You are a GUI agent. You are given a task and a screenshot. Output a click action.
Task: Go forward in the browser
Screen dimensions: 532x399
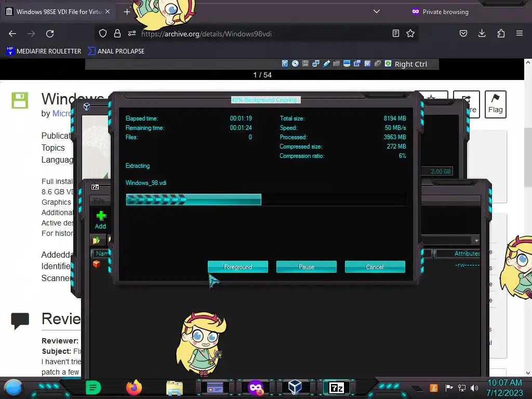[x=31, y=34]
